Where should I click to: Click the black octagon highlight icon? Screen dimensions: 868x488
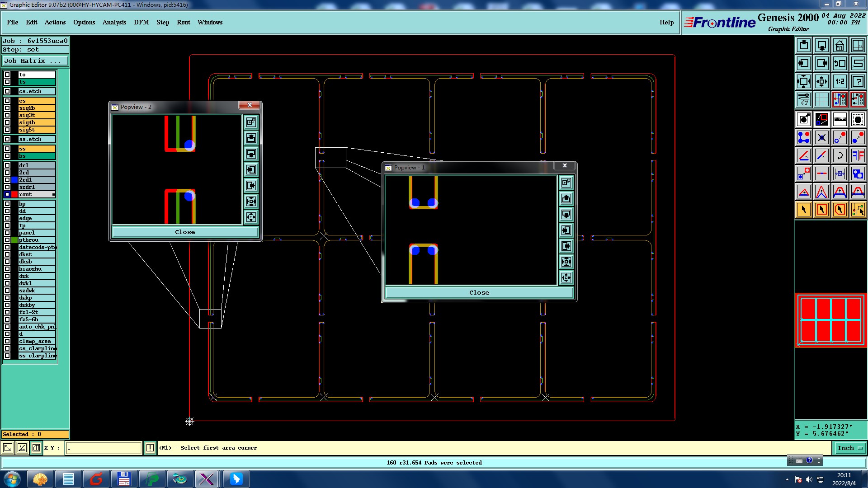point(858,119)
